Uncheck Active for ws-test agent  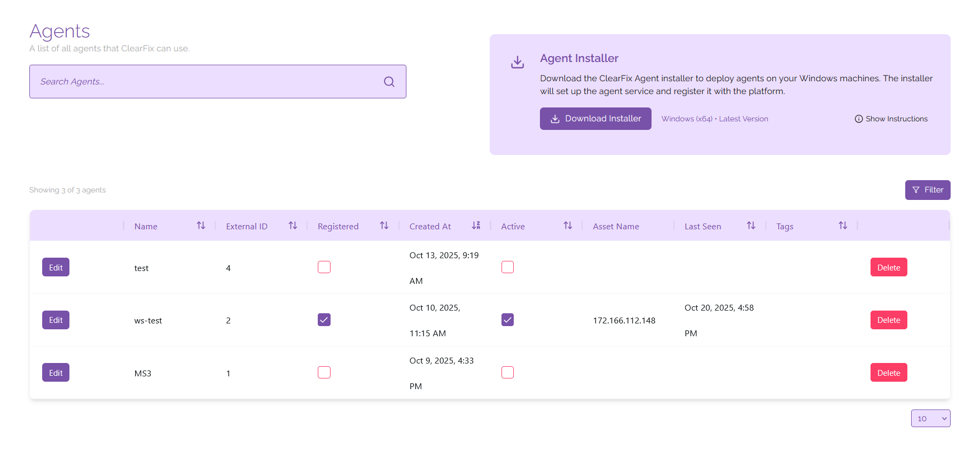[x=507, y=320]
